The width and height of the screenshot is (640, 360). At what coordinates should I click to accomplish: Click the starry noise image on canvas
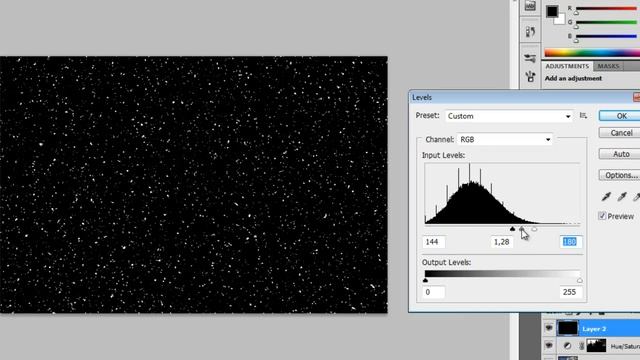(x=193, y=184)
